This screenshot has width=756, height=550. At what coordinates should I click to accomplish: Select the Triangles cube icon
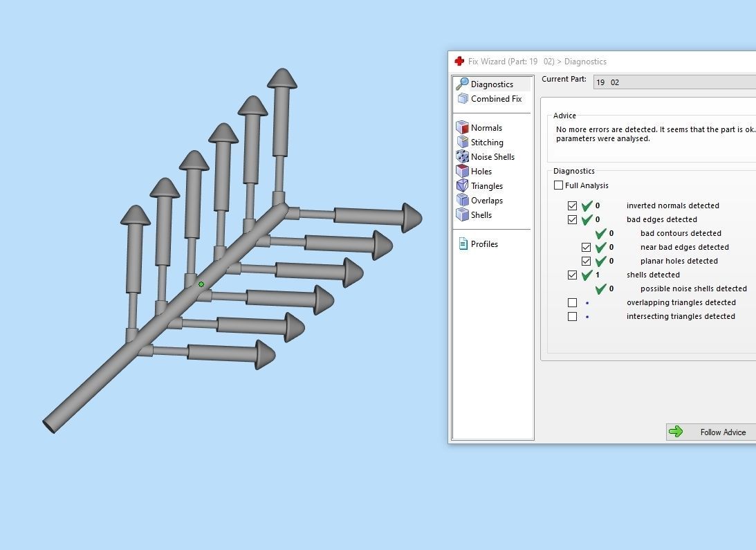(x=462, y=185)
